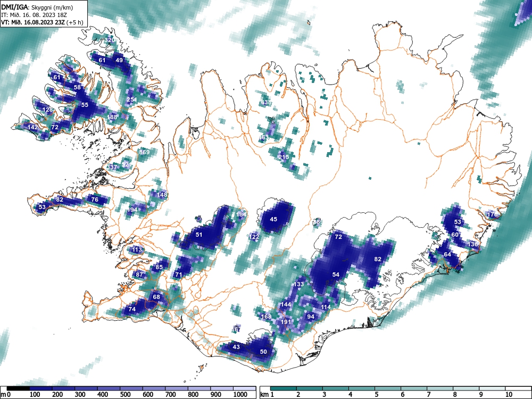Image resolution: width=532 pixels, height=399 pixels.
Task: Click the visibility value 60
Action: click(x=455, y=235)
